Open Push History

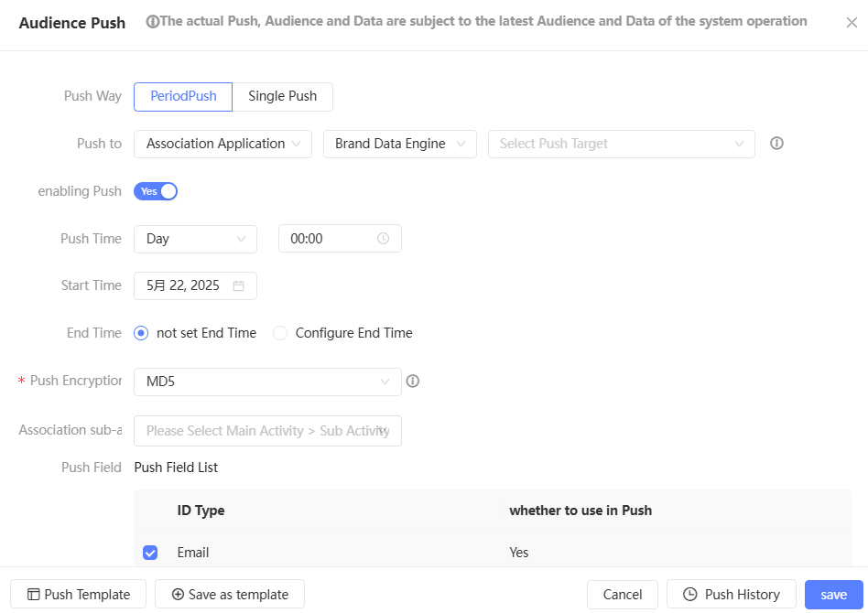click(731, 595)
